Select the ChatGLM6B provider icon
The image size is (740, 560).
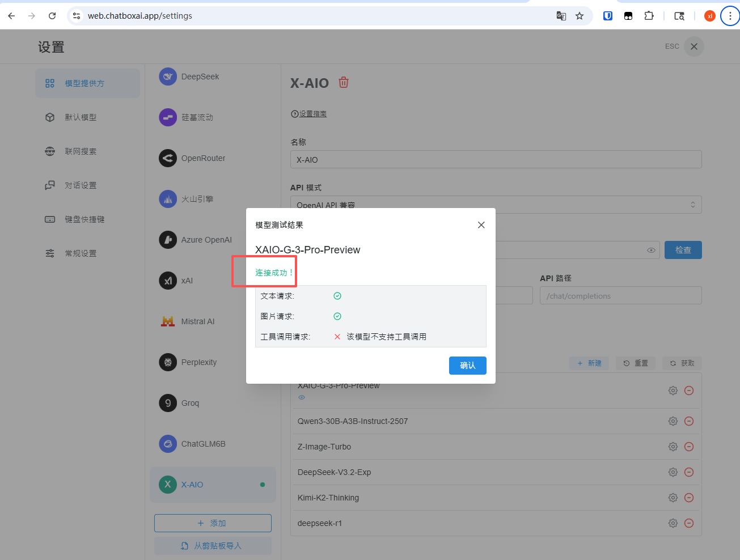(168, 444)
